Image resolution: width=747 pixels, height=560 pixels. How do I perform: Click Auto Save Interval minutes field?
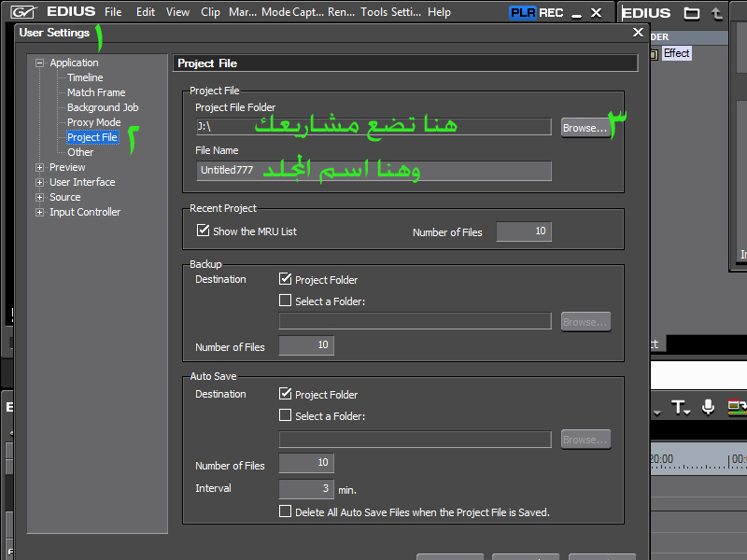306,489
